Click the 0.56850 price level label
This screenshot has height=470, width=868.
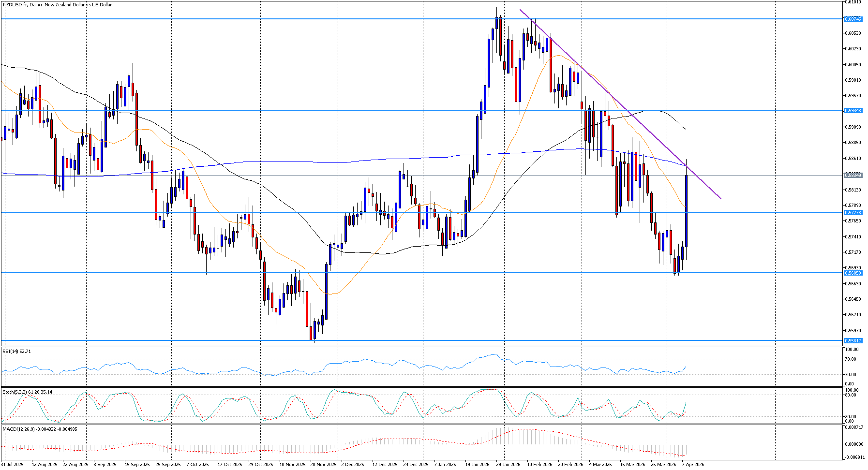(x=853, y=273)
